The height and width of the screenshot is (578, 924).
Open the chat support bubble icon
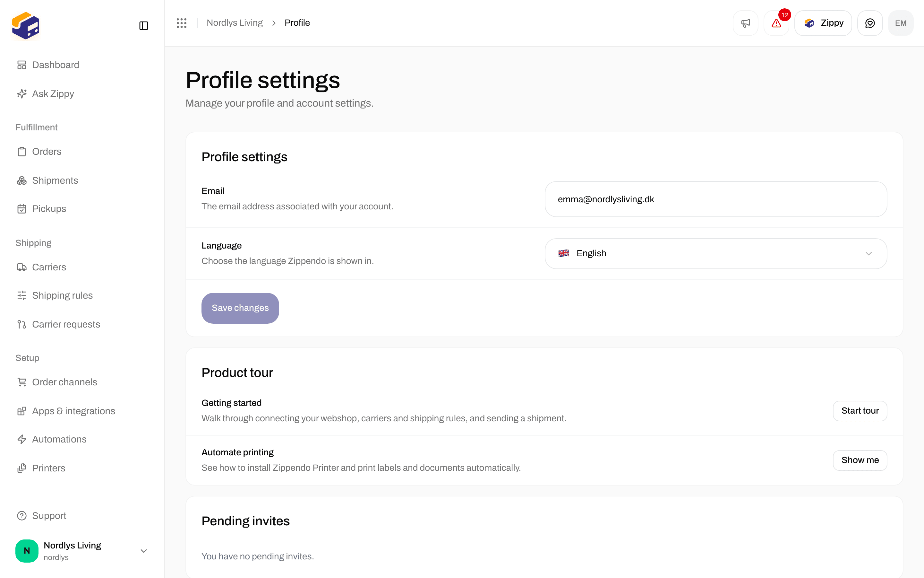870,23
